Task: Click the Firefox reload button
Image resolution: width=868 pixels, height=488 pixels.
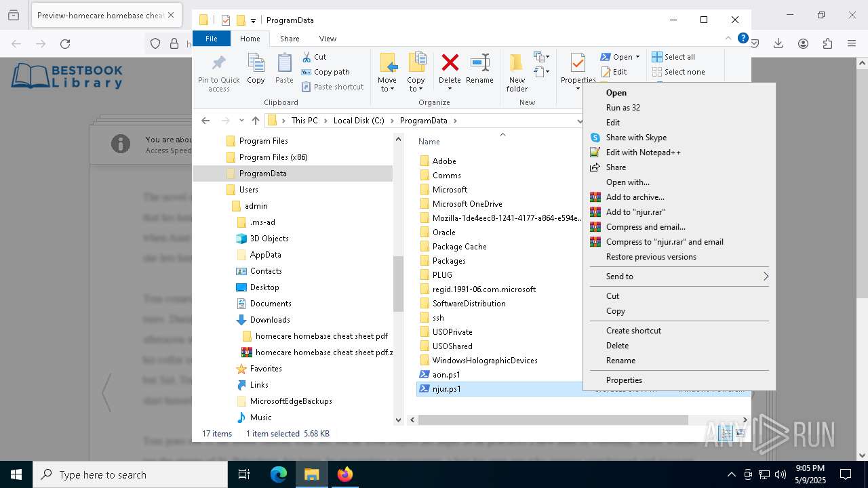Action: 65,44
